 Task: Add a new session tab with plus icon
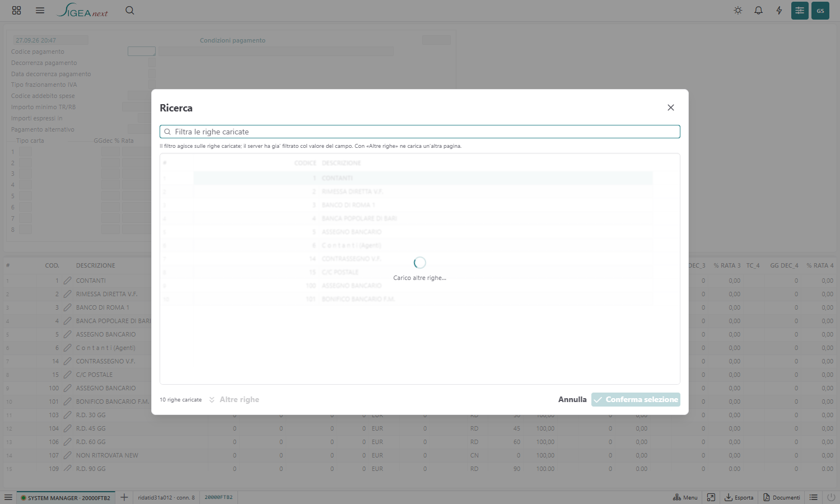pyautogui.click(x=124, y=497)
